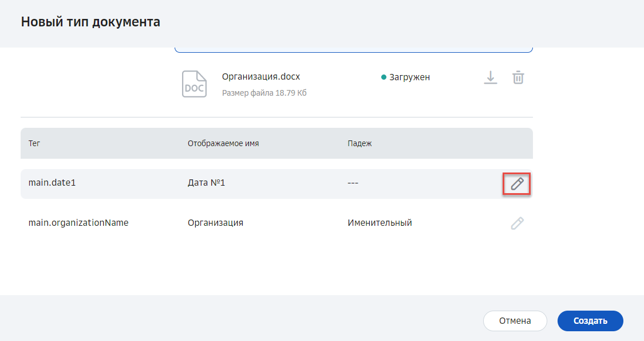The height and width of the screenshot is (341, 644).
Task: Select the main.organizationName tag cell
Action: pyautogui.click(x=78, y=222)
